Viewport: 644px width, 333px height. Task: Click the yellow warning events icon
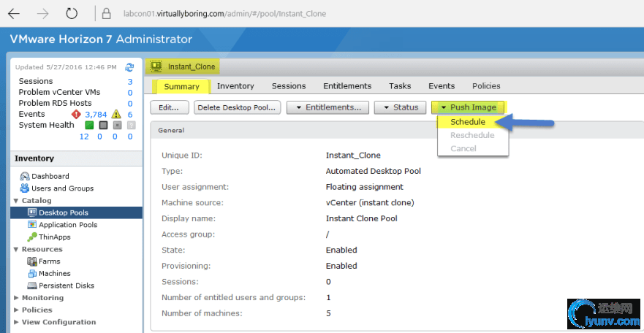[116, 114]
